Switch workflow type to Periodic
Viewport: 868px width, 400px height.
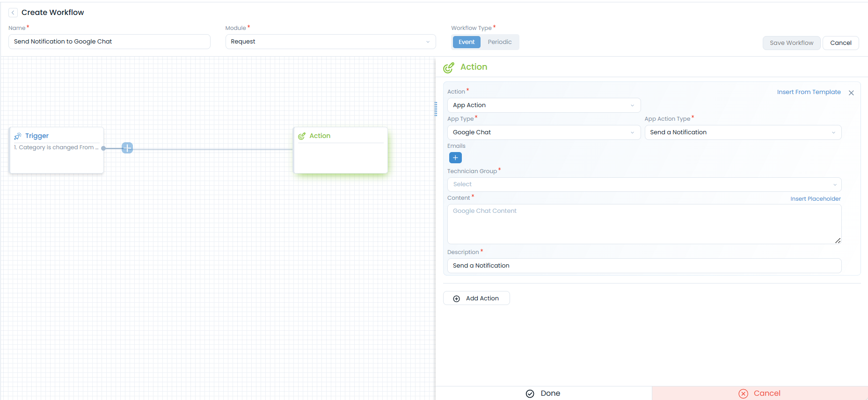499,42
